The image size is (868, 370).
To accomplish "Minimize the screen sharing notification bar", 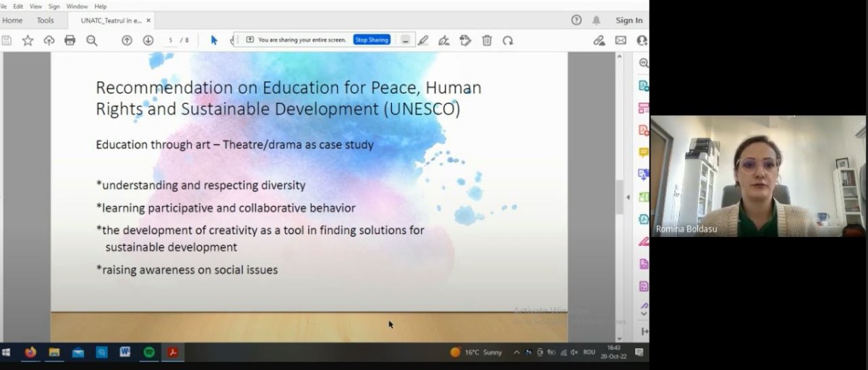I will [x=406, y=40].
